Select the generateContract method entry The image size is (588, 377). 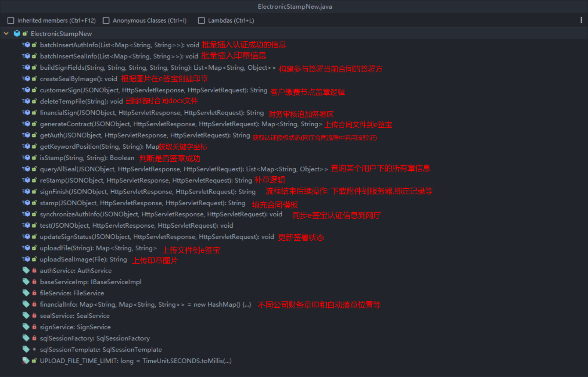tap(181, 124)
